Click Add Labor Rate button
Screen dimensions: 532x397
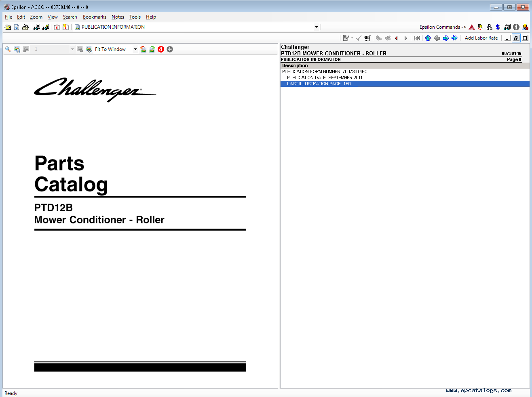coord(481,38)
